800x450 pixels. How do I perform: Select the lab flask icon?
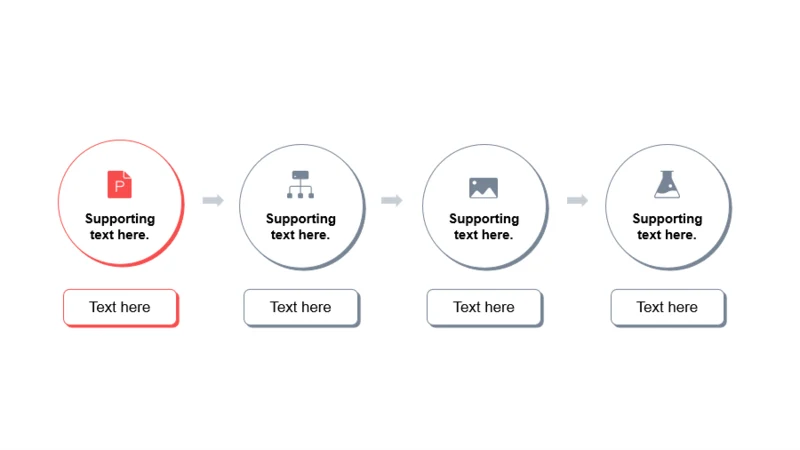click(667, 184)
